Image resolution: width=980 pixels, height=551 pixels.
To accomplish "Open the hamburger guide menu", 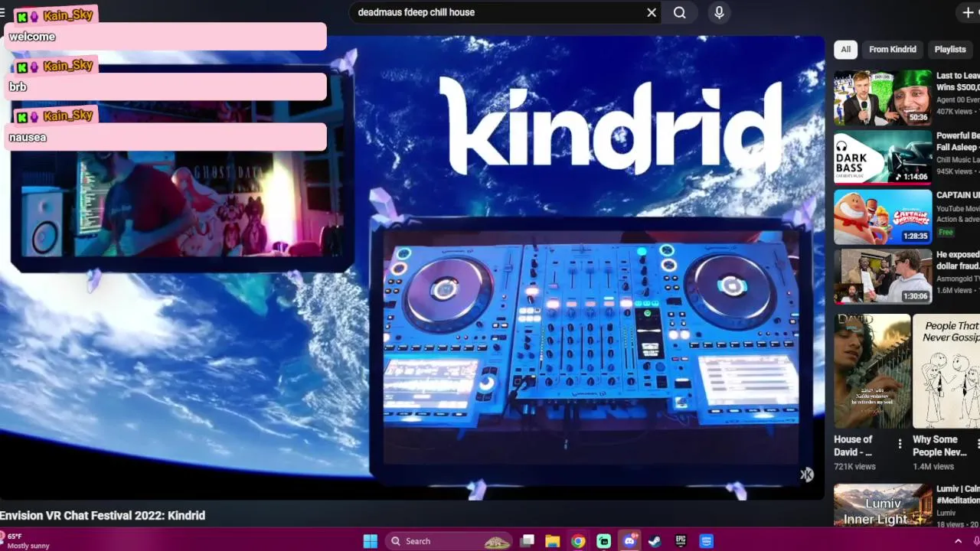I will (2, 12).
